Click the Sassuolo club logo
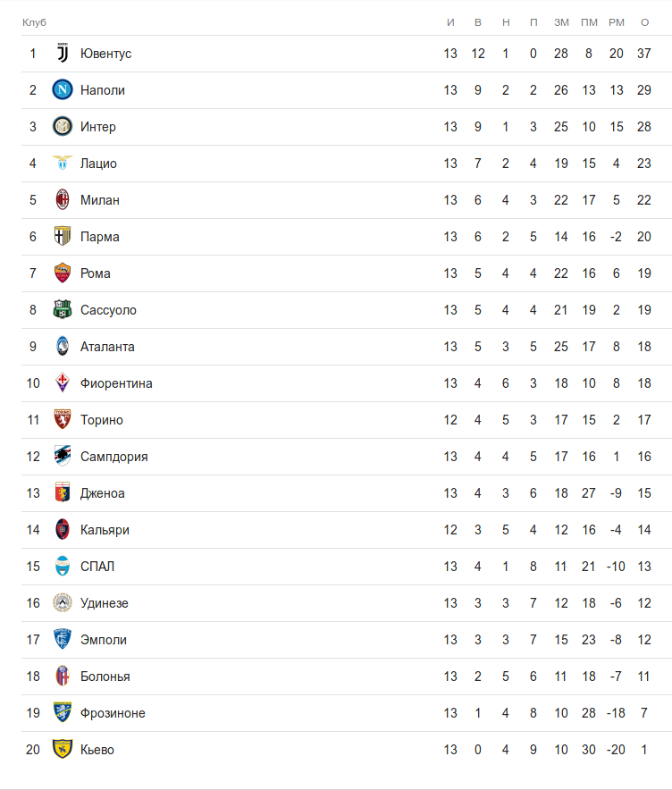672x790 pixels. click(62, 310)
